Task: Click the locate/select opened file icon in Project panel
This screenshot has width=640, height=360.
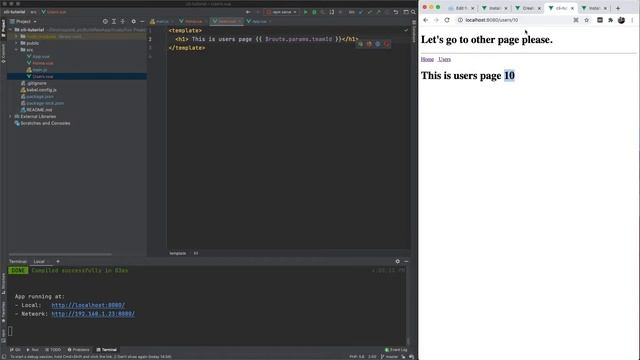Action: click(x=105, y=21)
